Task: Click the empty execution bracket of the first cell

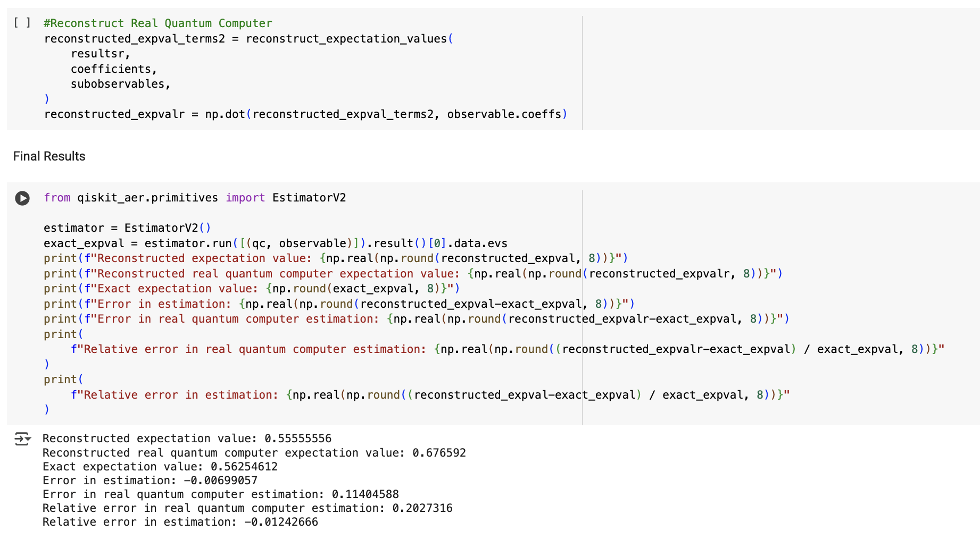Action: tap(22, 23)
